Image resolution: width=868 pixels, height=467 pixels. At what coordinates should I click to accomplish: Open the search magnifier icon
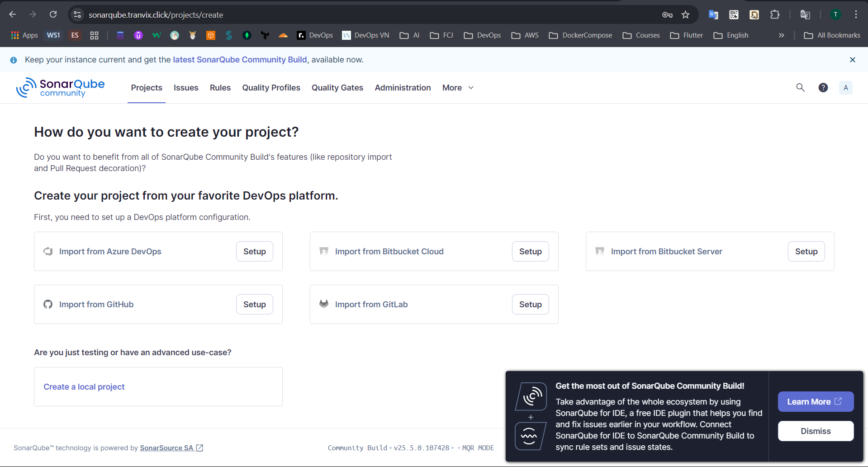[800, 88]
